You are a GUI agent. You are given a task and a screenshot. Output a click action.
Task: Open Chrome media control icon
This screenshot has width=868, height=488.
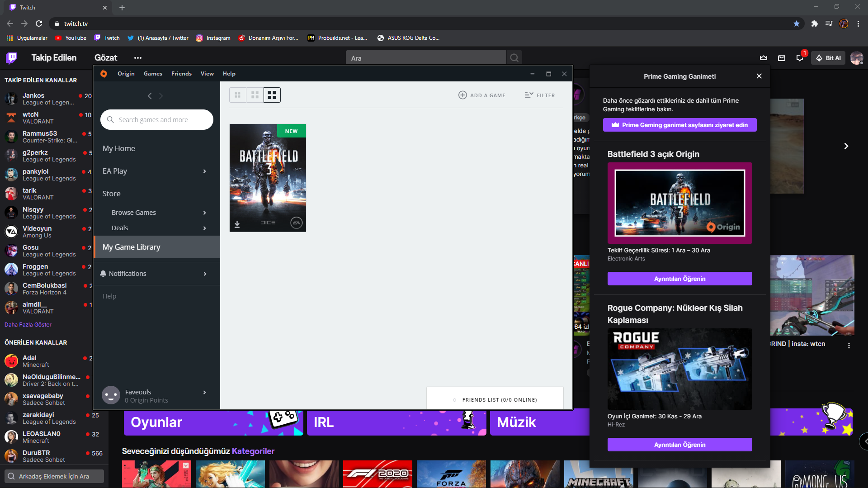(829, 24)
